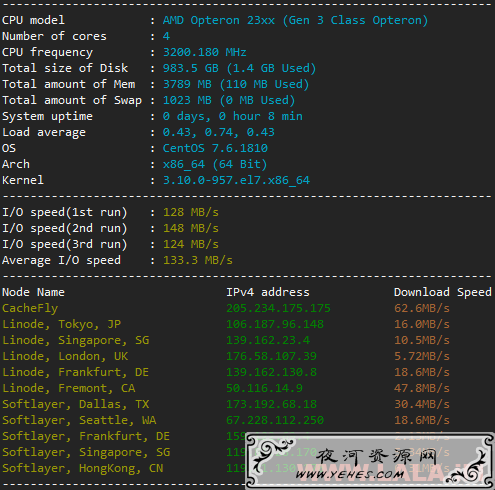The image size is (495, 490).
Task: Select node 'Linode, Singapore, SG'
Action: [x=76, y=340]
